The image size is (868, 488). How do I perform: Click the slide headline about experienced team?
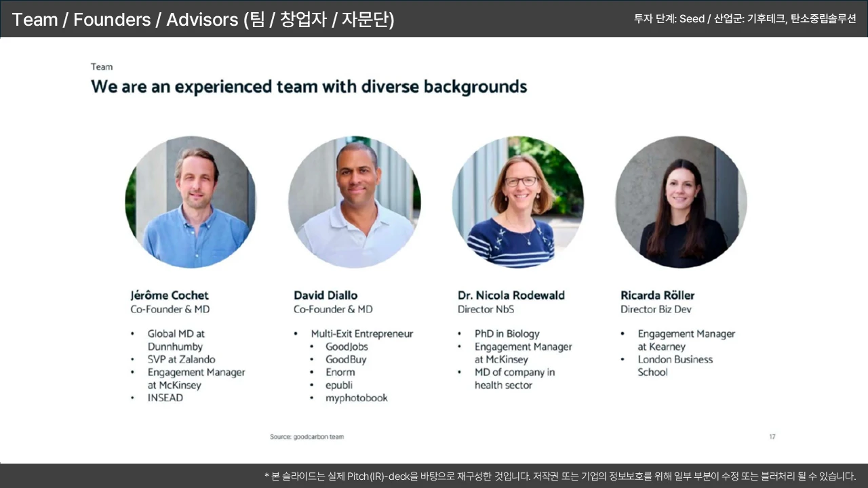[309, 87]
